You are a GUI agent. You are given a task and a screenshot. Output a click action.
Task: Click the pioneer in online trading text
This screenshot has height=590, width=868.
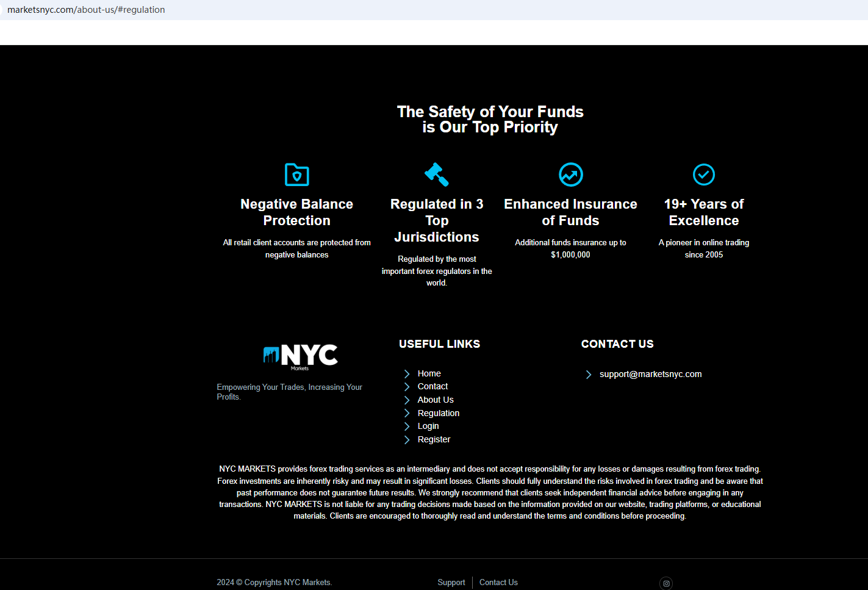tap(704, 249)
